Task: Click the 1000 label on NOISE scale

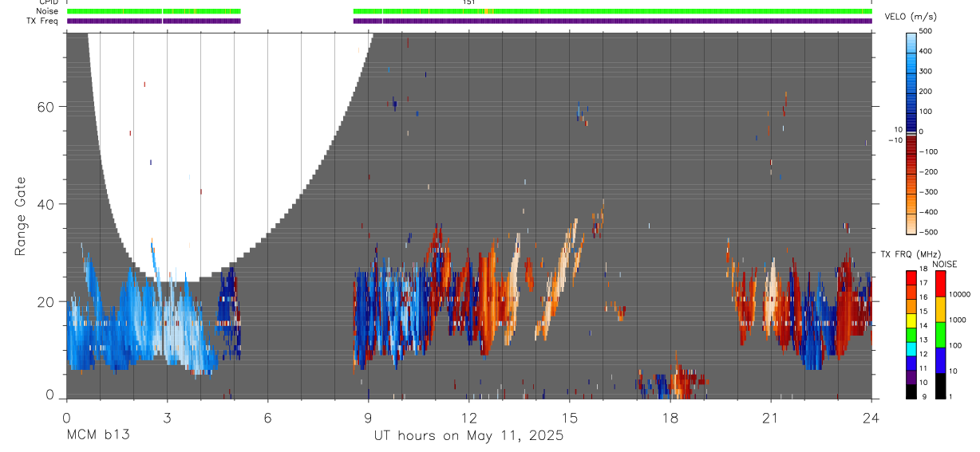Action: (x=958, y=320)
